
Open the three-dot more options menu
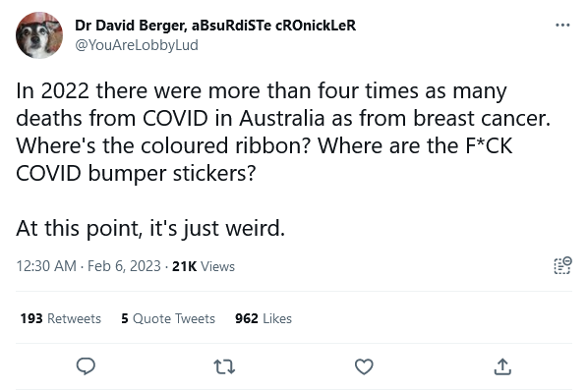(x=562, y=26)
